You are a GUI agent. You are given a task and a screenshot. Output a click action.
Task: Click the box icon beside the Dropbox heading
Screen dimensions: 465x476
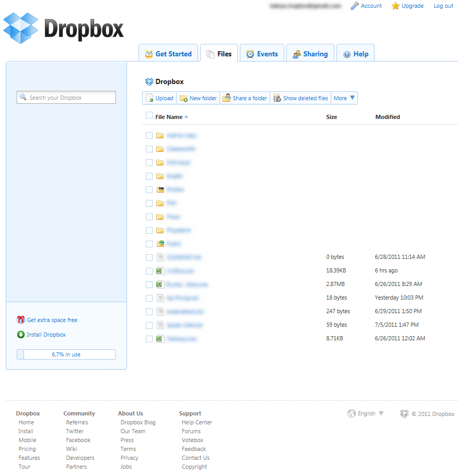(x=149, y=81)
